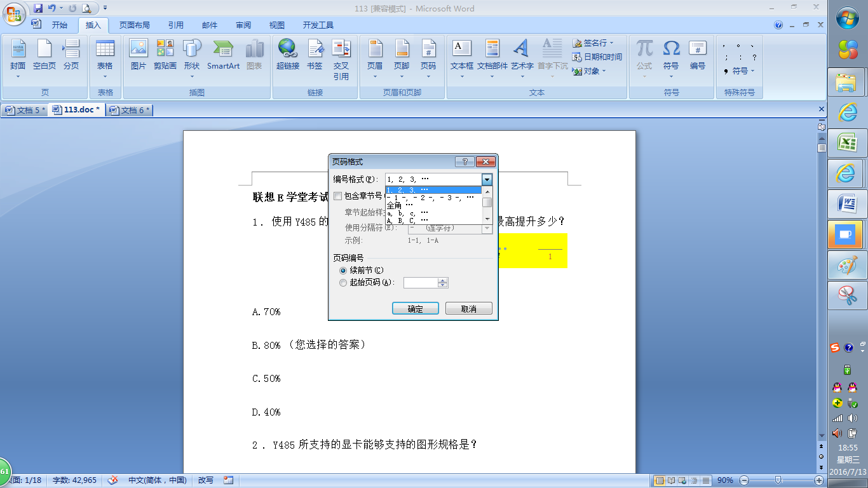Insert a 文本框 text box
This screenshot has width=868, height=488.
[x=462, y=57]
